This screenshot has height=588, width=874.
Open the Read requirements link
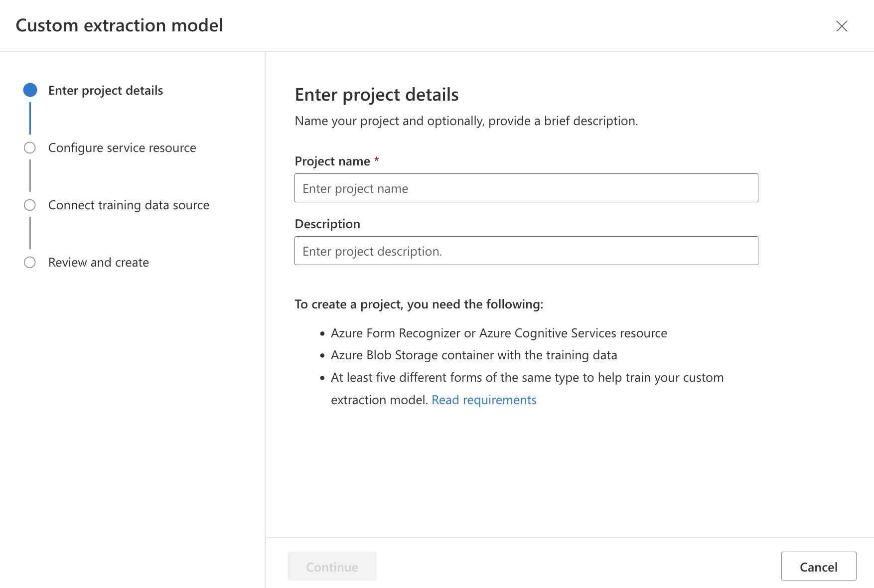click(x=484, y=400)
